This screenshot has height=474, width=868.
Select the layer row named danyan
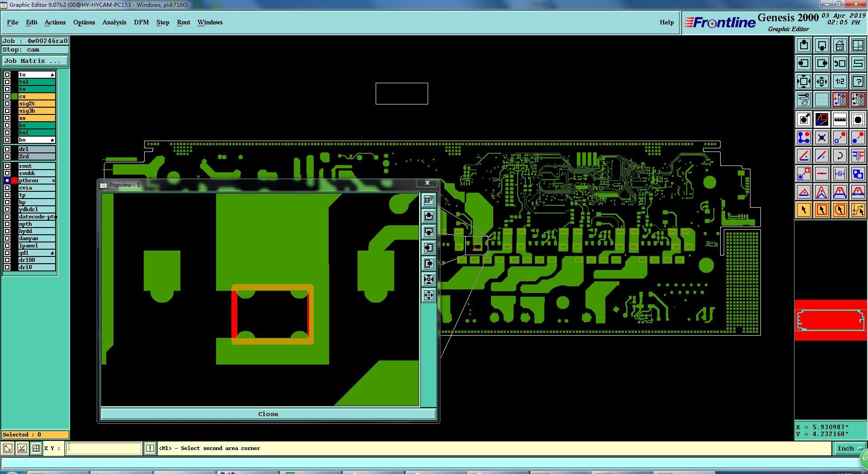tap(37, 238)
